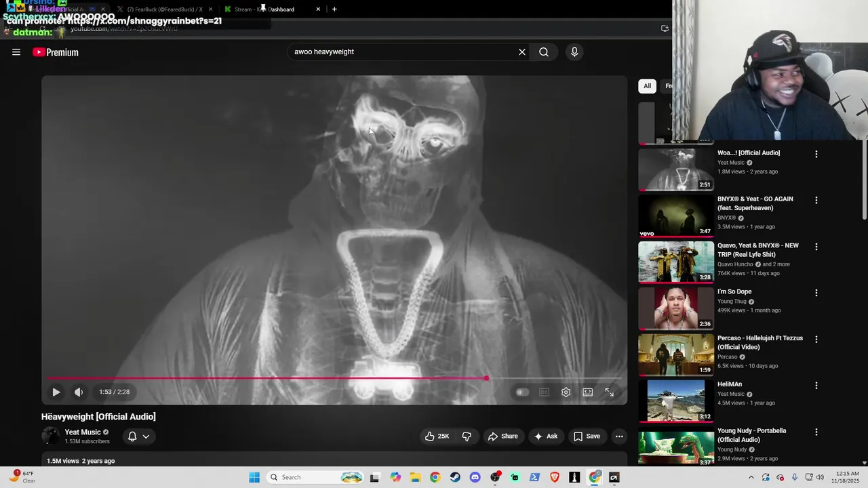
Task: Open the taskbar volume control
Action: [x=820, y=477]
